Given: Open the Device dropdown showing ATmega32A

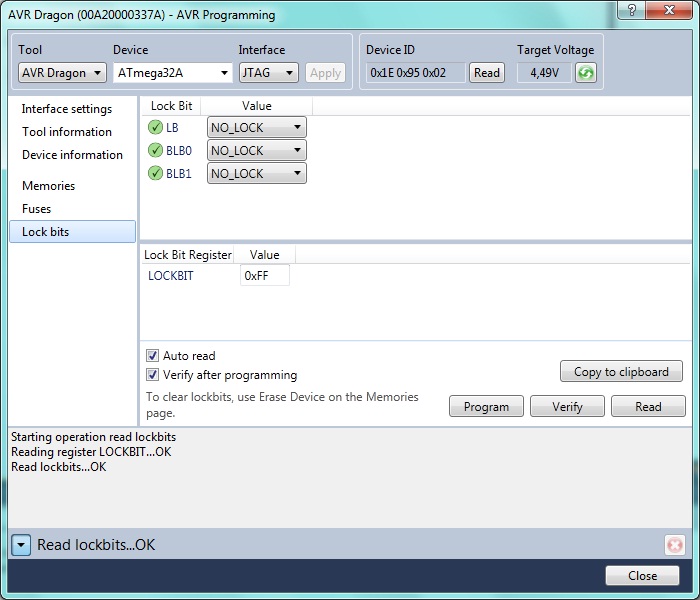Looking at the screenshot, I should (x=173, y=73).
